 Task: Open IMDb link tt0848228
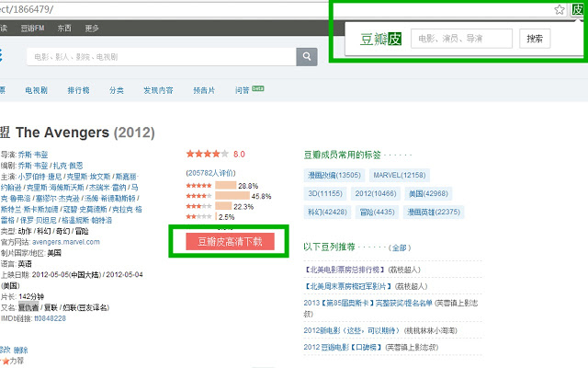click(x=50, y=318)
